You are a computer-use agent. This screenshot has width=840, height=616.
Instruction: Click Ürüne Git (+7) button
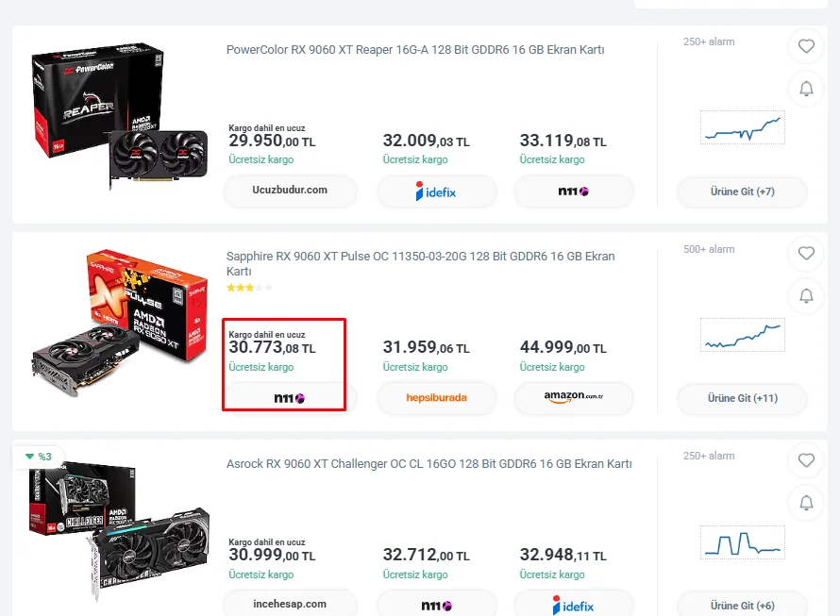(x=742, y=191)
